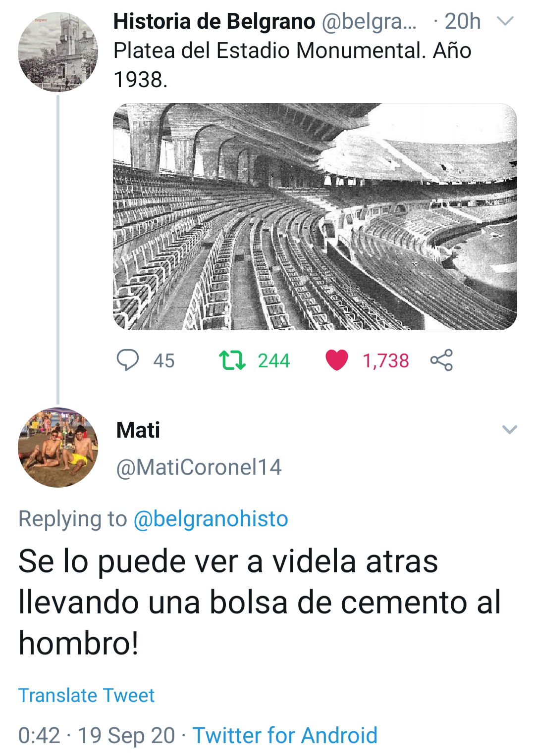Open the @MatiCoronel14 handle

199,467
